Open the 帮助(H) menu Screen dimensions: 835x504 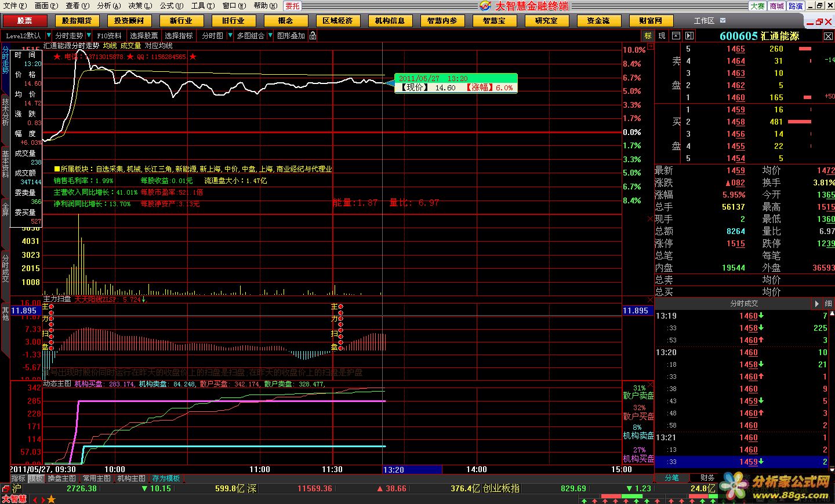pyautogui.click(x=266, y=6)
